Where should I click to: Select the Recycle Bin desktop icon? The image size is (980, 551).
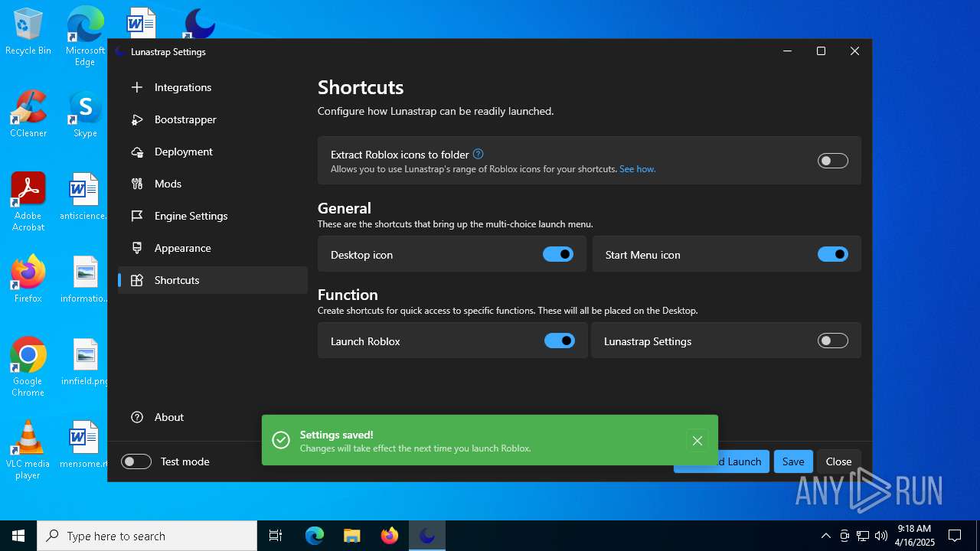(28, 32)
